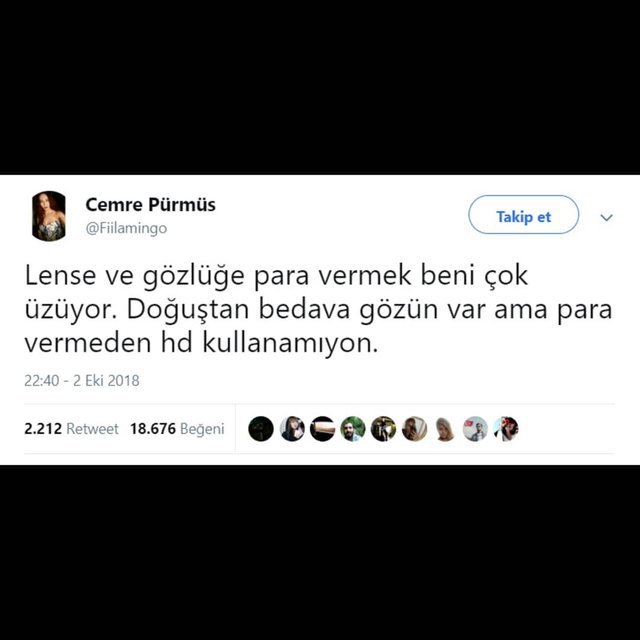Open the second liker avatar with long dark hair
Viewport: 640px width, 640px height.
292,429
